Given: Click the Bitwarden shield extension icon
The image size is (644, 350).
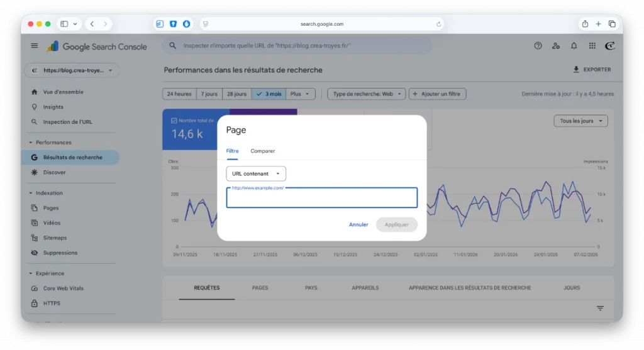Looking at the screenshot, I should click(x=173, y=24).
